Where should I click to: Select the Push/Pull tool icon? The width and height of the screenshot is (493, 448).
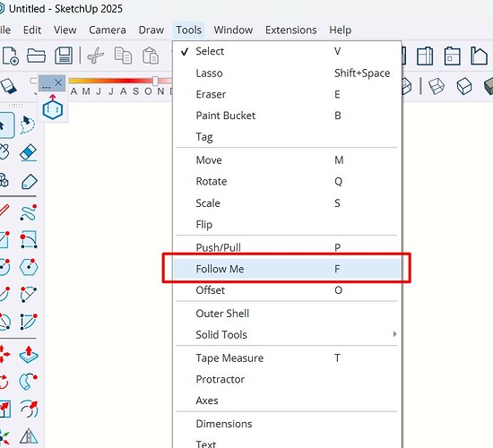29,354
